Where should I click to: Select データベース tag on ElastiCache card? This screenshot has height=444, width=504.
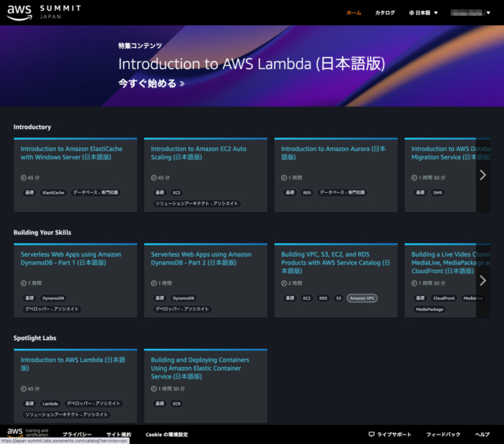(x=95, y=192)
